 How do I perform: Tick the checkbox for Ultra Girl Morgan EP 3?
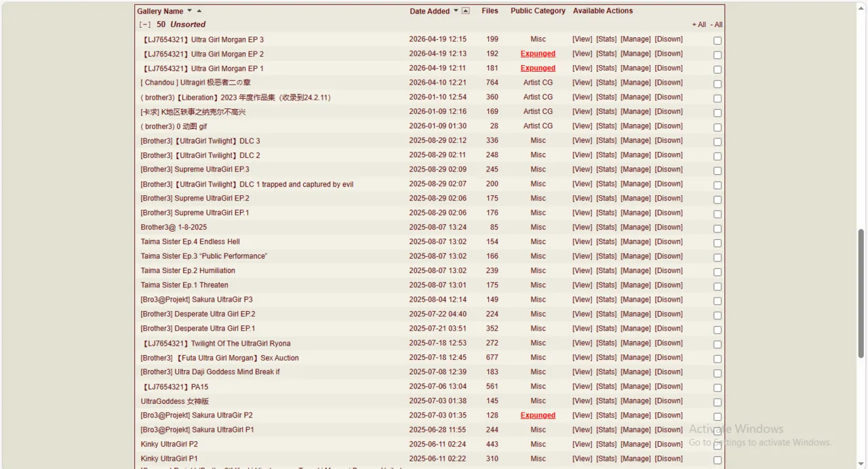[x=717, y=41]
